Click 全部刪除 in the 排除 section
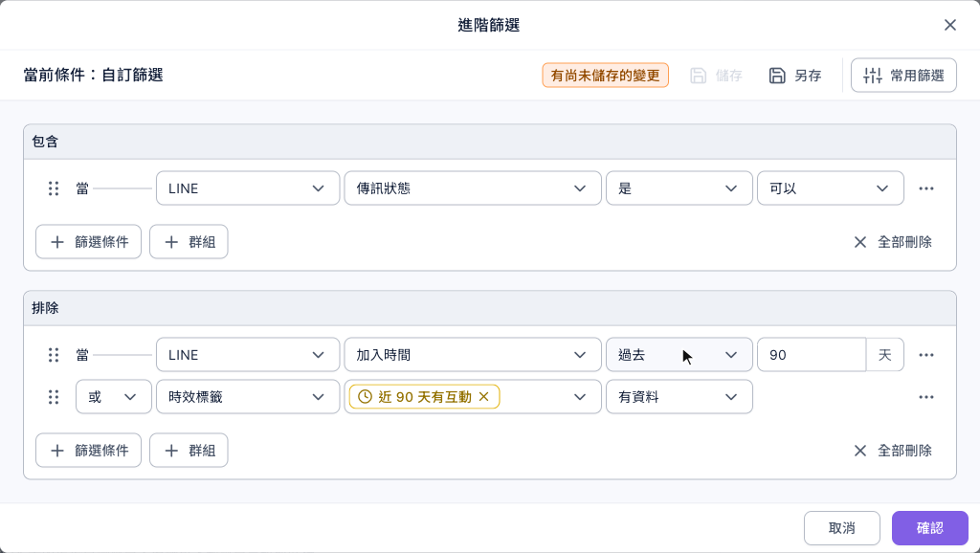Image resolution: width=980 pixels, height=553 pixels. tap(893, 451)
